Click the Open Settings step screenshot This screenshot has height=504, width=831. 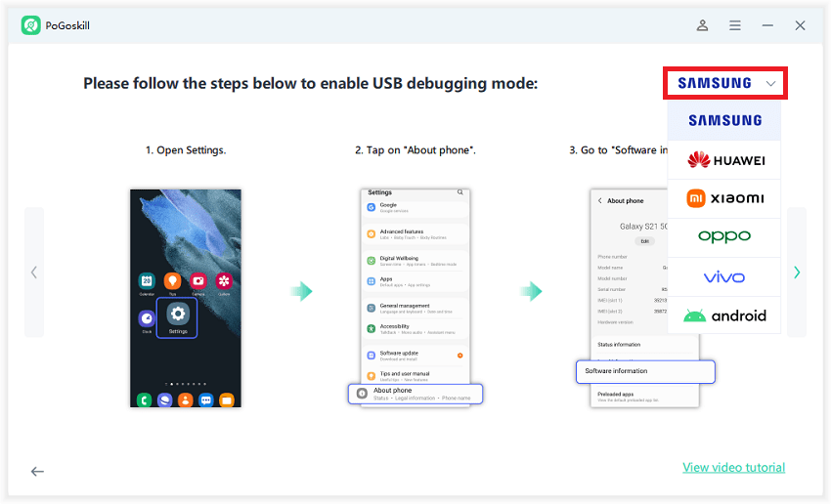pos(186,298)
